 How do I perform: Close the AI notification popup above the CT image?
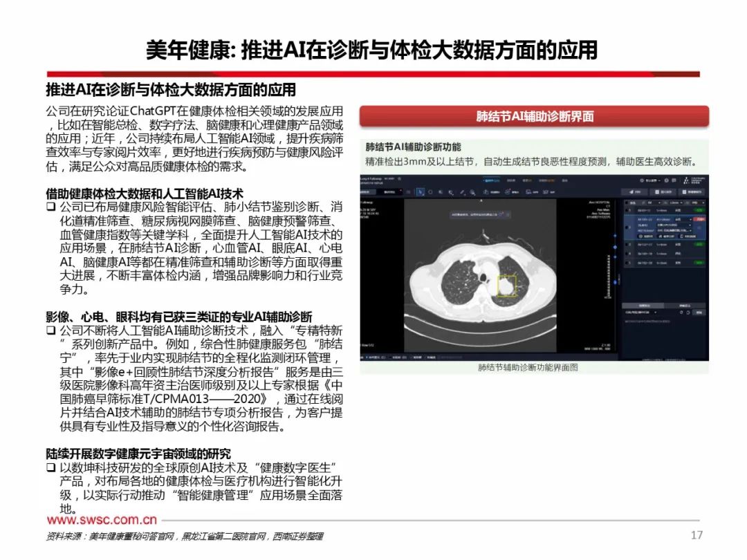tap(508, 214)
